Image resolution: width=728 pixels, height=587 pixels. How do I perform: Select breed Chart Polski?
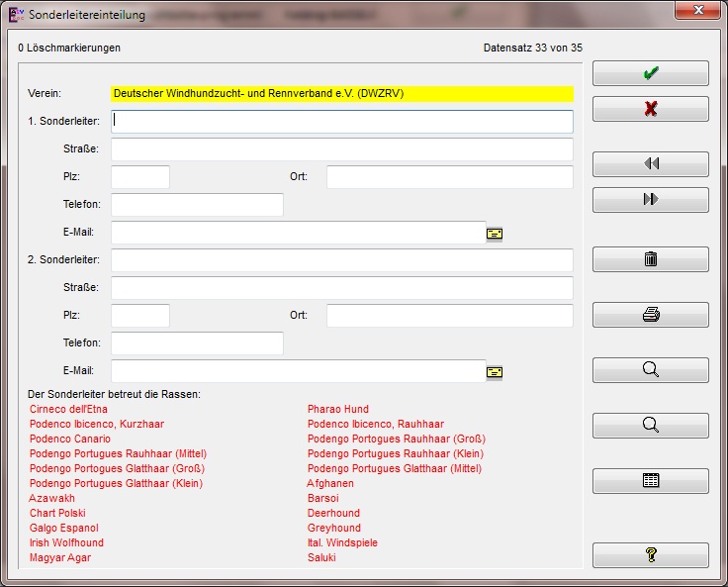click(x=57, y=513)
